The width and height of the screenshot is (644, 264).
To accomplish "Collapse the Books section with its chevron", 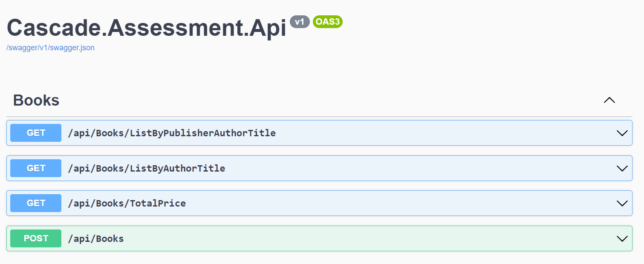I will [609, 100].
